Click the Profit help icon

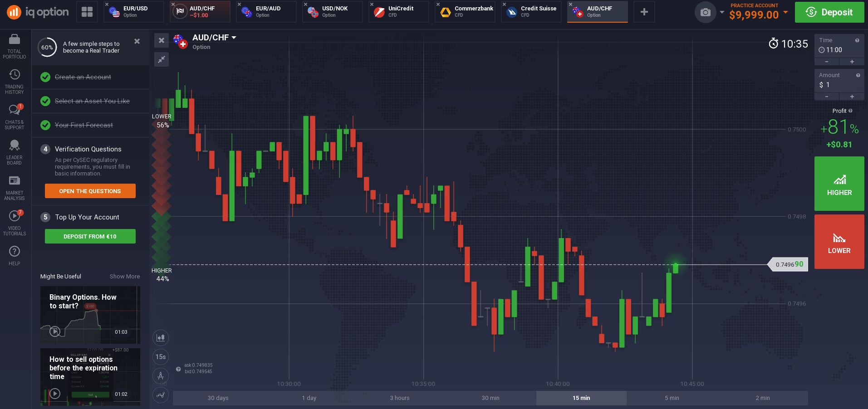click(x=850, y=111)
